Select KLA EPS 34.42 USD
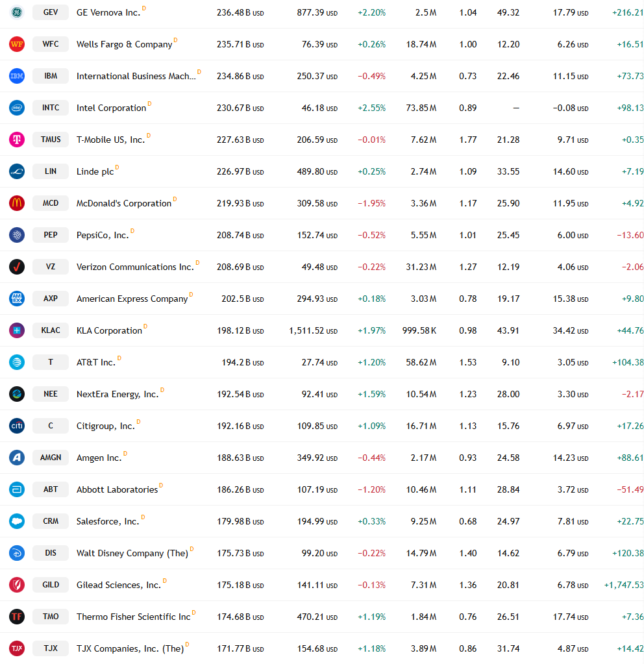644x664 pixels. point(570,330)
